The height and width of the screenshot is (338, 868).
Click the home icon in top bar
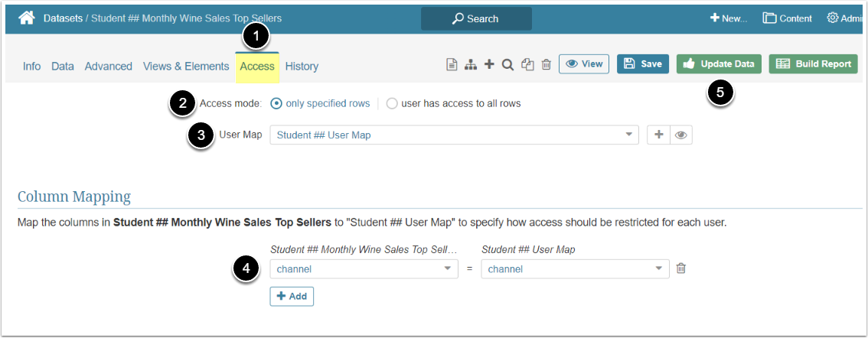click(28, 18)
